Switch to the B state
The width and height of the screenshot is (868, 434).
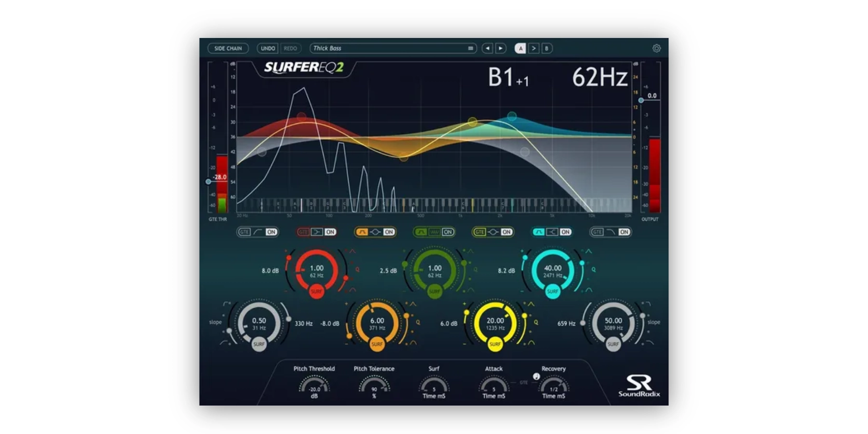(x=546, y=48)
